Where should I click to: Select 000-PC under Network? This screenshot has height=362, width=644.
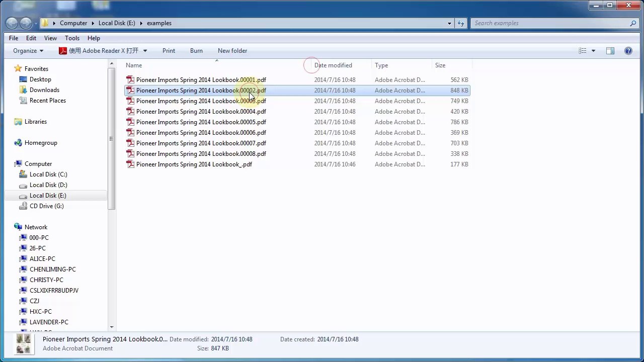pos(39,238)
